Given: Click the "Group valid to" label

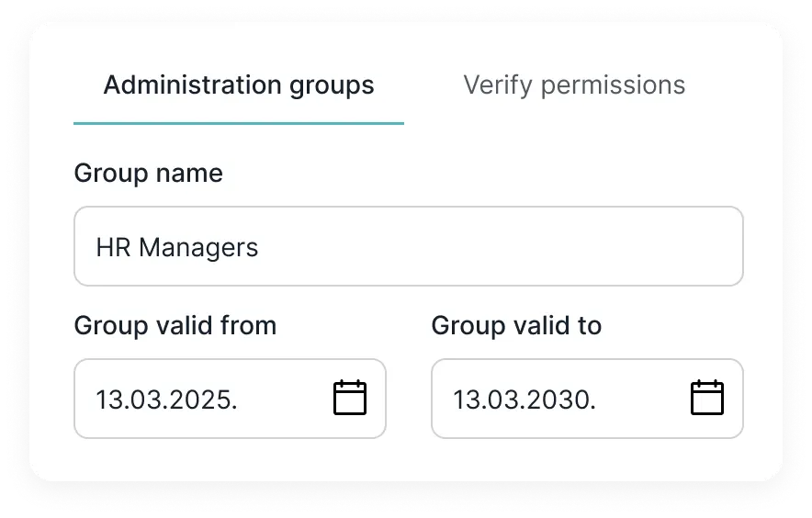Looking at the screenshot, I should 516,326.
